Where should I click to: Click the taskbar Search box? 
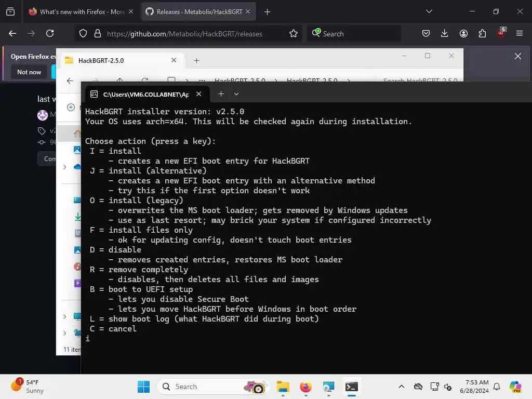[x=214, y=387]
